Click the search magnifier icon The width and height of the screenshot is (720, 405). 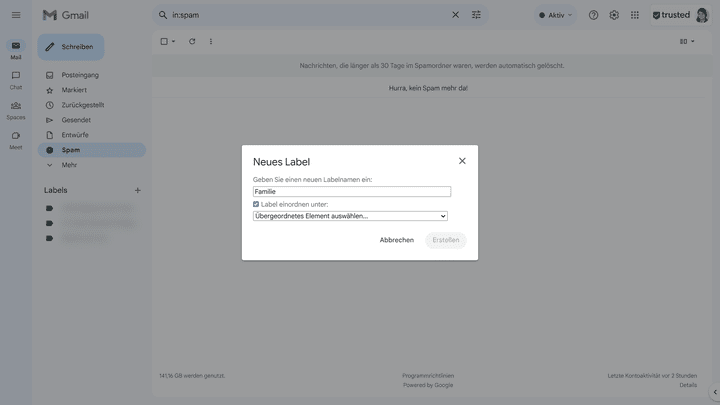[163, 15]
